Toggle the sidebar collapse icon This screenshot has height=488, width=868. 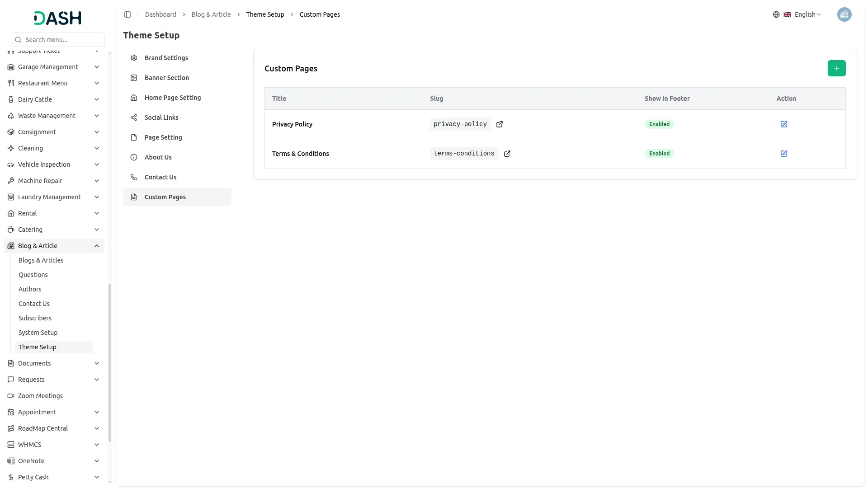click(127, 14)
